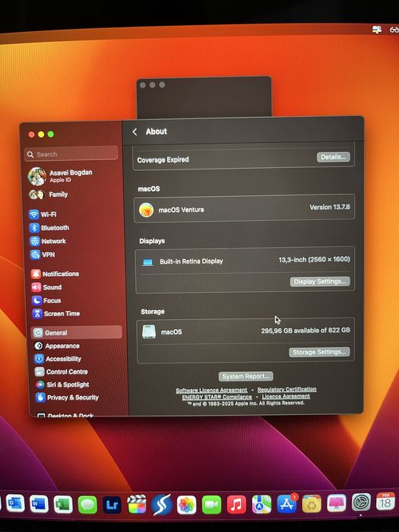Screen dimensions: 399x532
Task: Click System Settings gear icon in Dock
Action: [x=361, y=502]
